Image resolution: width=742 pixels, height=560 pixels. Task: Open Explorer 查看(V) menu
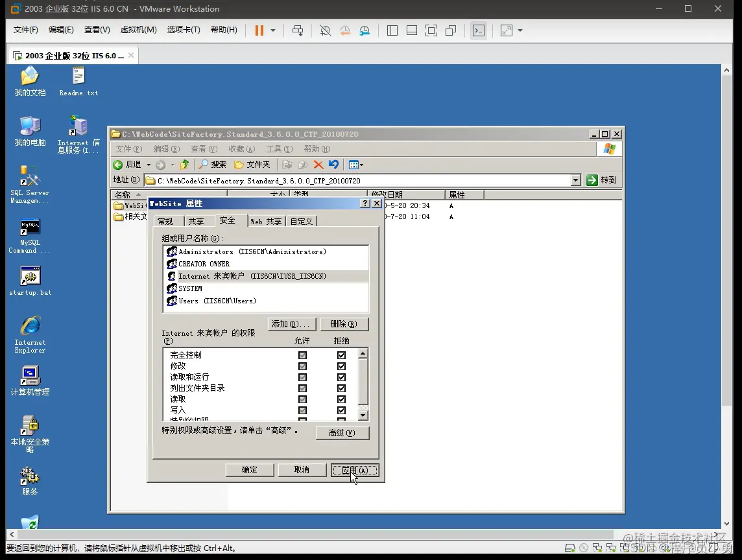(x=204, y=149)
